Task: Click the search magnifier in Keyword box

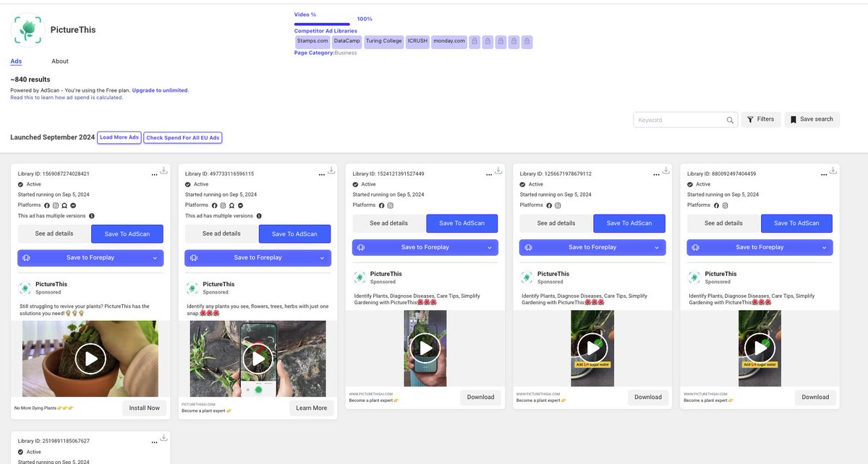Action: [x=730, y=120]
